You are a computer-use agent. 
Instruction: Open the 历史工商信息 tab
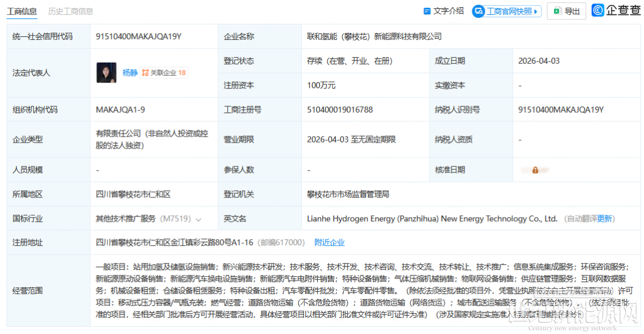pos(70,11)
